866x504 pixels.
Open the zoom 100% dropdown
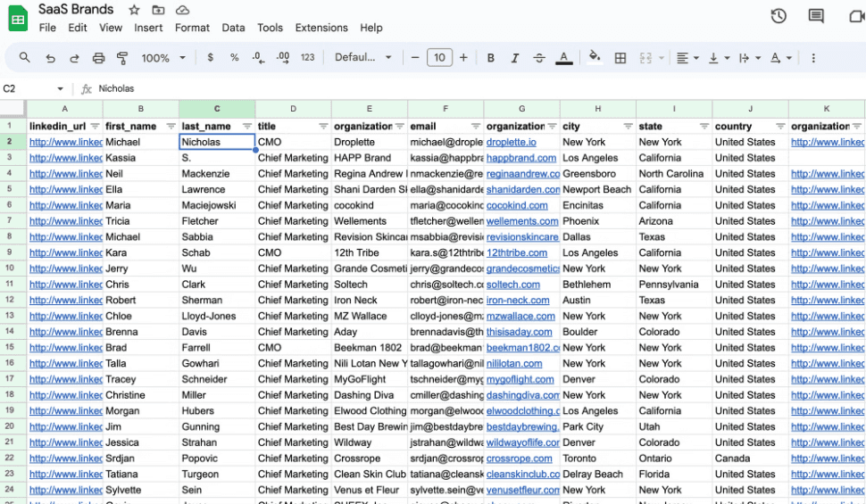[162, 58]
